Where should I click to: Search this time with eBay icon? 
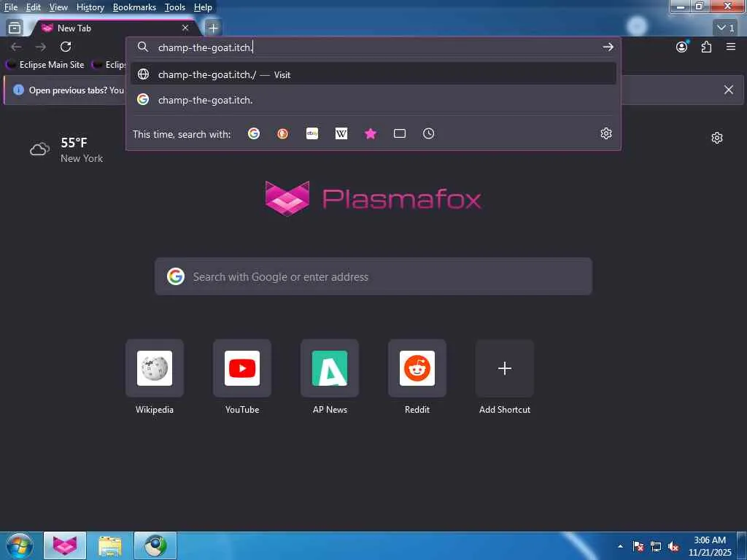(312, 134)
